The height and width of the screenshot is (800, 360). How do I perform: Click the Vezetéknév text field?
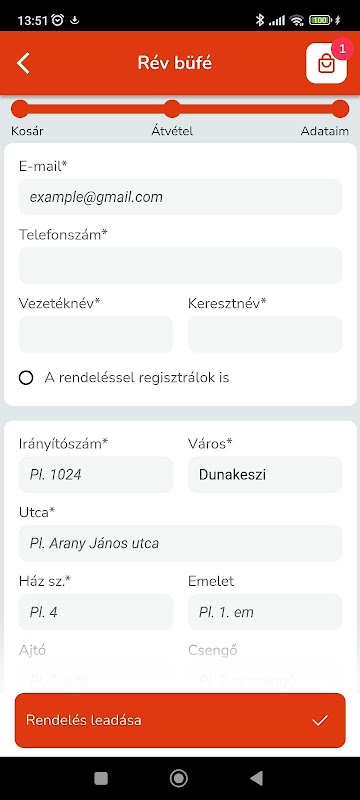click(96, 334)
